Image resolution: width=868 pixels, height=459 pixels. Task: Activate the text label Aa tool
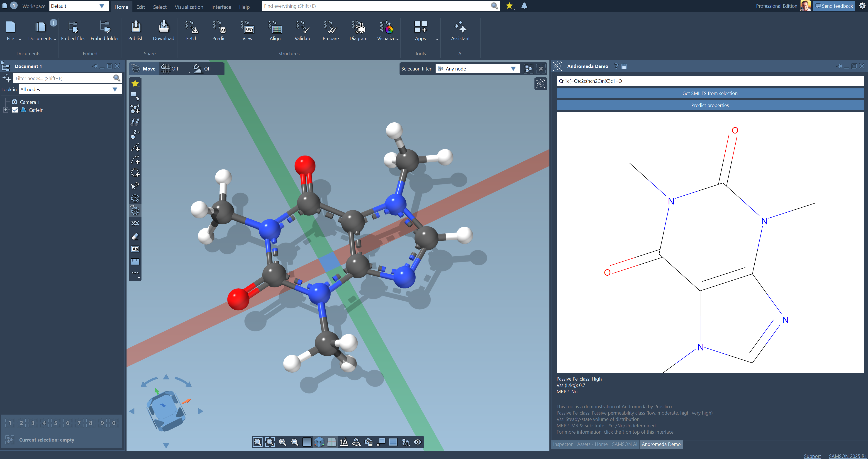135,249
